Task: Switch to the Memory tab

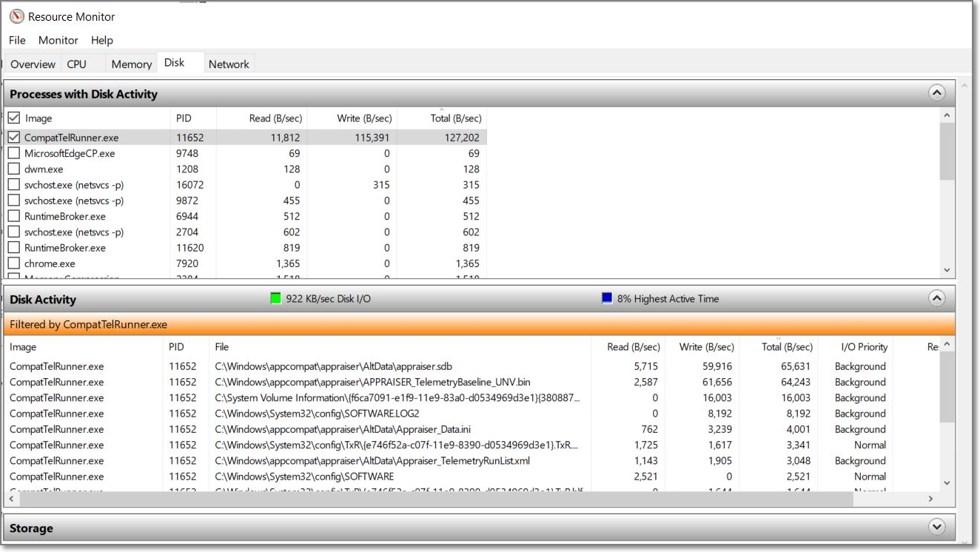Action: click(131, 64)
